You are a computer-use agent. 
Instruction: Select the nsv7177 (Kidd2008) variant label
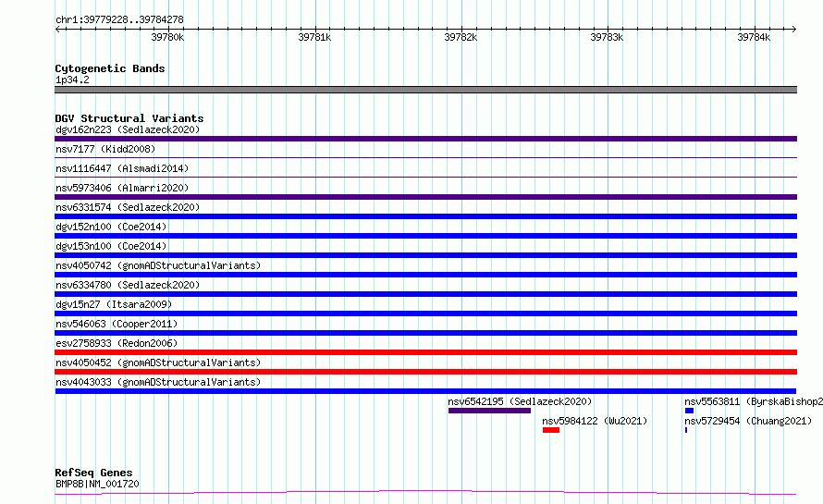(105, 149)
